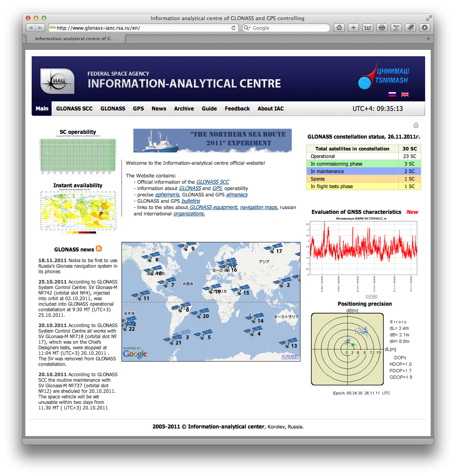The image size is (456, 476).
Task: Focus the Google search field in the toolbar
Action: [x=286, y=28]
